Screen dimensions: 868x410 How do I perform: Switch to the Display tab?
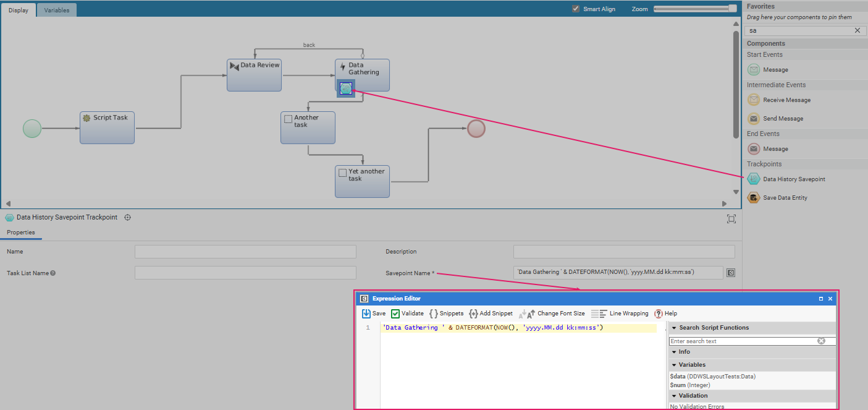click(18, 10)
